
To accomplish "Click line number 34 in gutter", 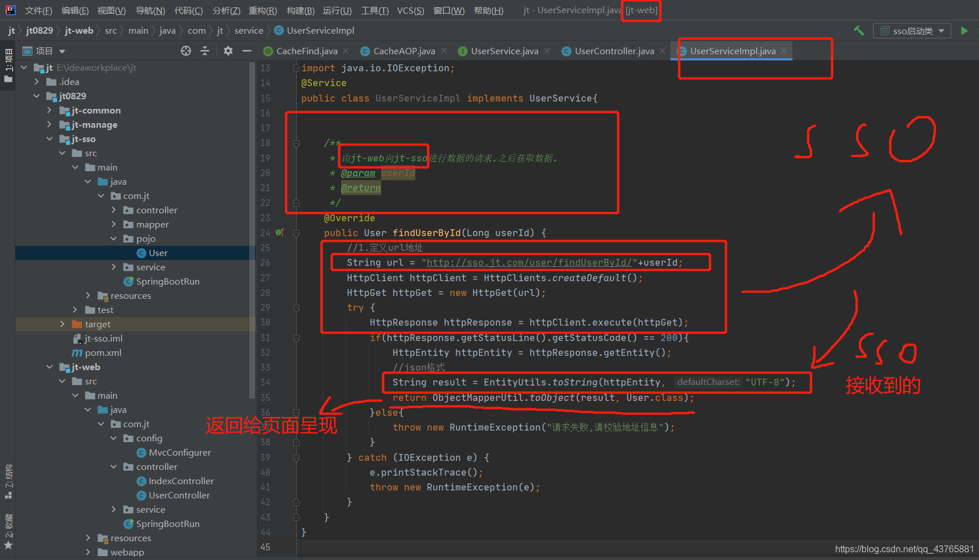I will [x=265, y=382].
